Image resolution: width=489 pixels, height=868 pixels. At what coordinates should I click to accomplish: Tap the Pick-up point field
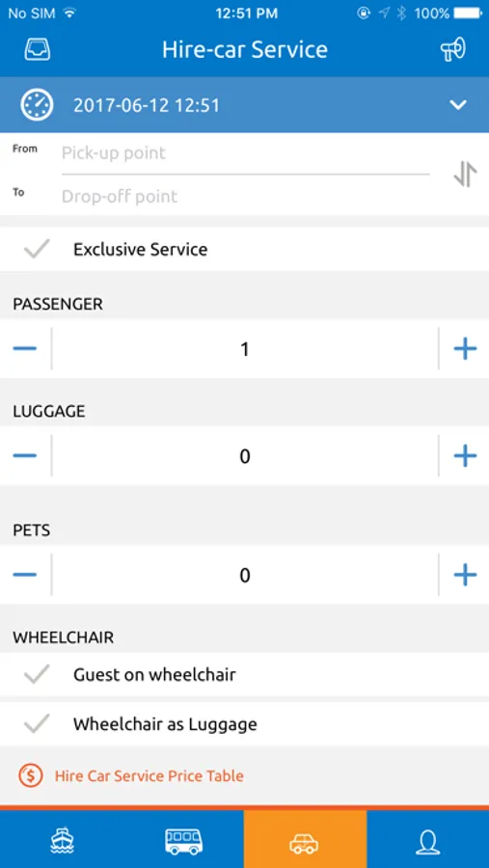point(245,153)
